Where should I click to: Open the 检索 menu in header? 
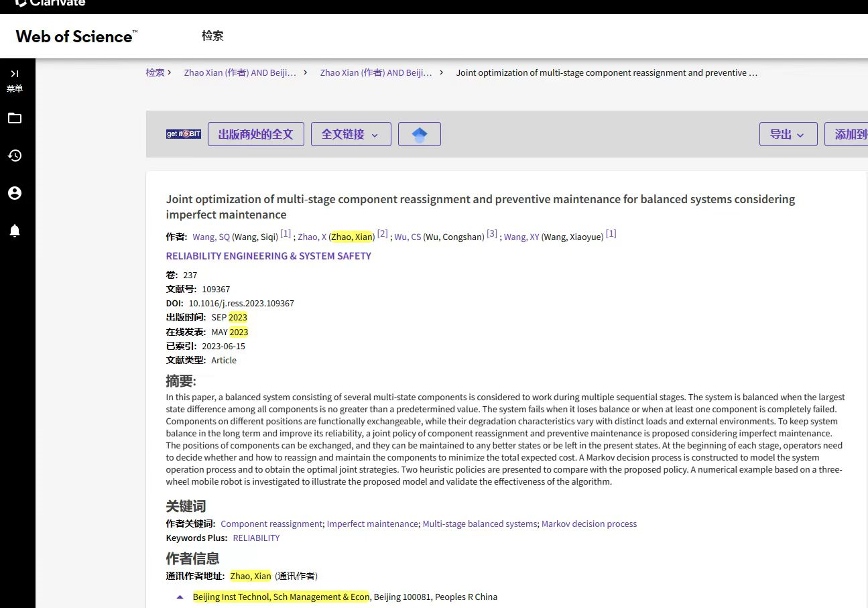[x=212, y=36]
